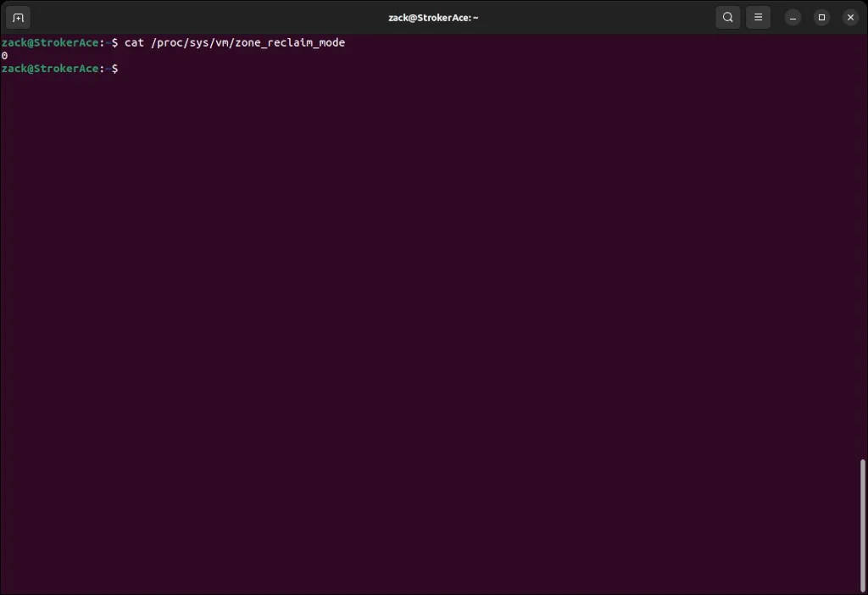Maximize the terminal window

coord(821,17)
